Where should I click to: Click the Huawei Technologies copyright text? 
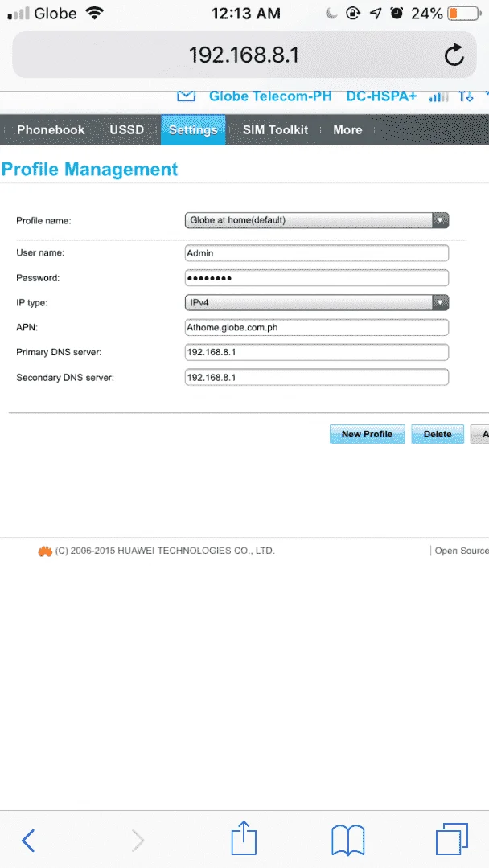click(x=165, y=551)
